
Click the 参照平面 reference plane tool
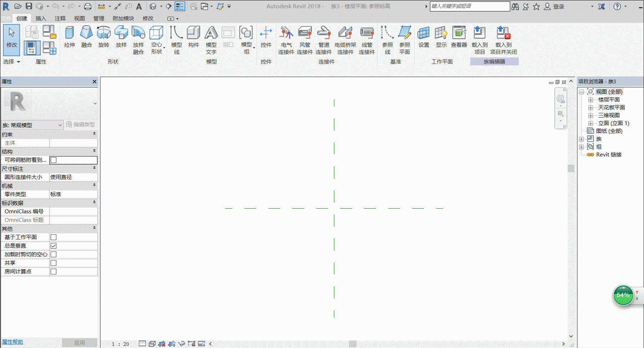point(405,40)
